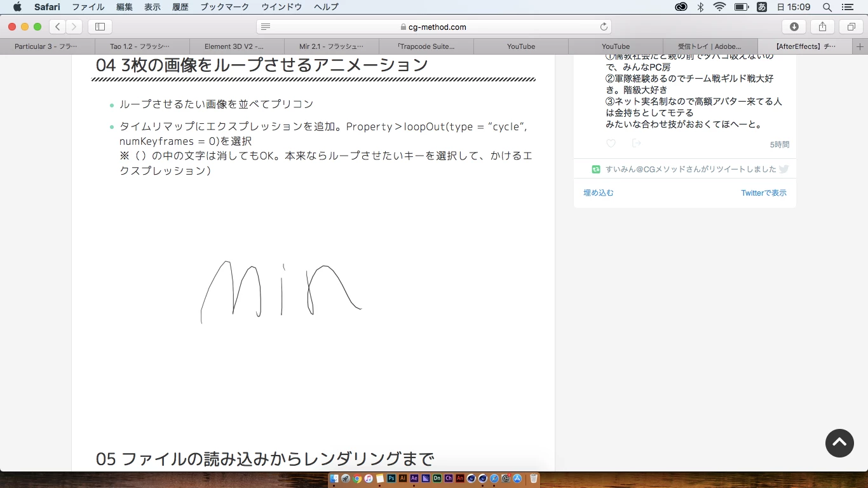Open Google Chrome from the Dock
The height and width of the screenshot is (488, 868).
[357, 478]
